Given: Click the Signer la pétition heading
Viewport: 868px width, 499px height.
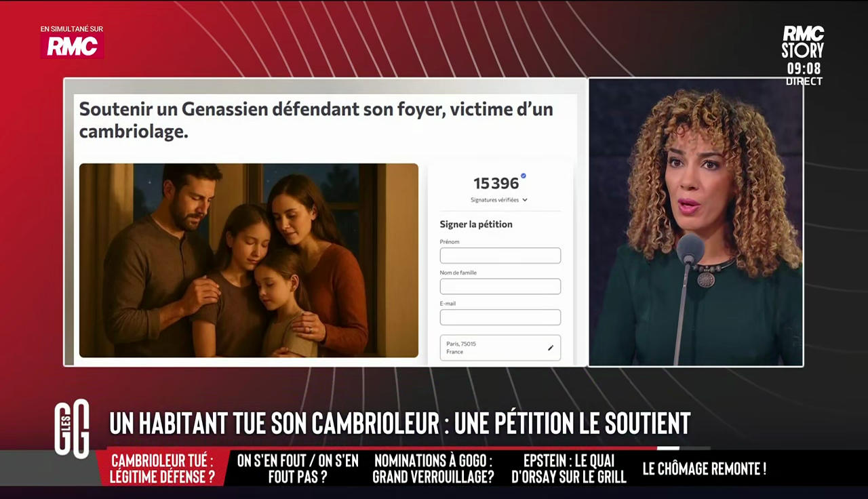Looking at the screenshot, I should point(476,224).
